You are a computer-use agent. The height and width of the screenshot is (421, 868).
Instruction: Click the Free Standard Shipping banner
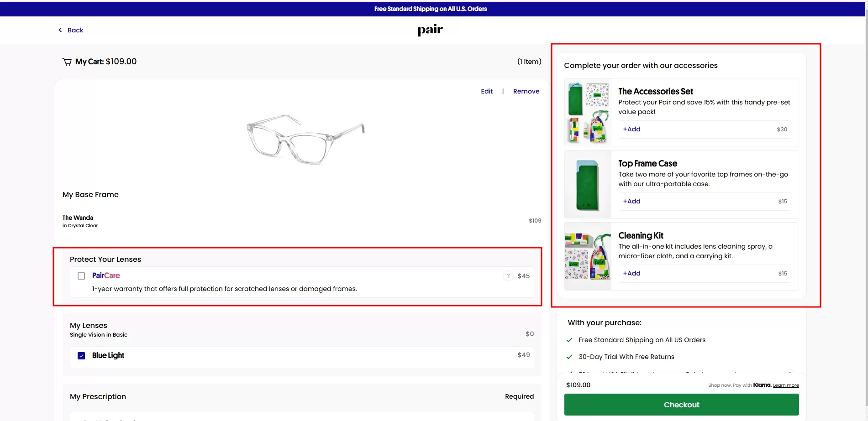click(430, 8)
